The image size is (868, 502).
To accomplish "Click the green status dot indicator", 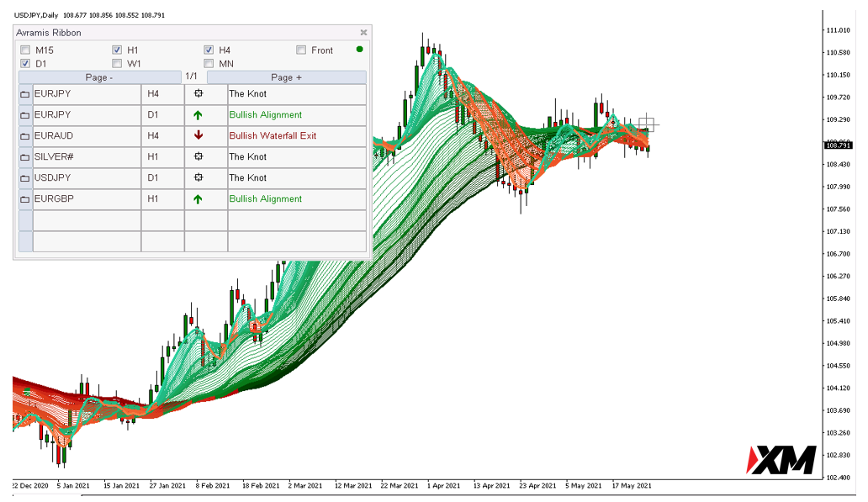I will click(x=359, y=50).
